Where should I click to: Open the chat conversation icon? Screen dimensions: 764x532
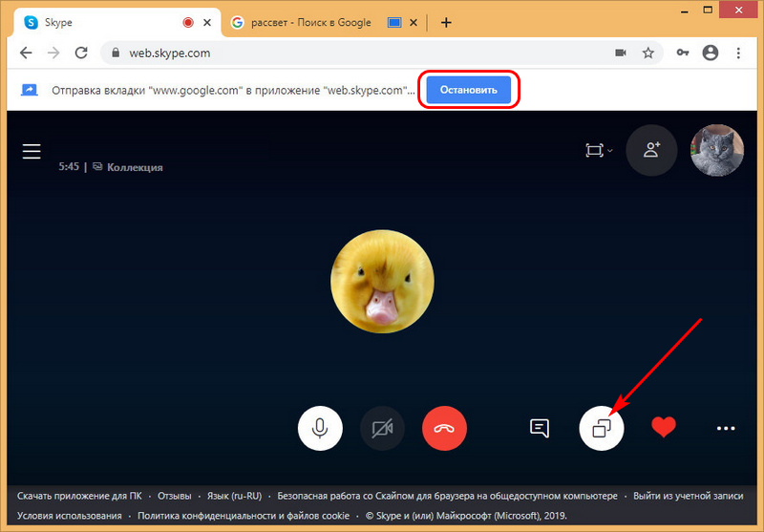540,428
